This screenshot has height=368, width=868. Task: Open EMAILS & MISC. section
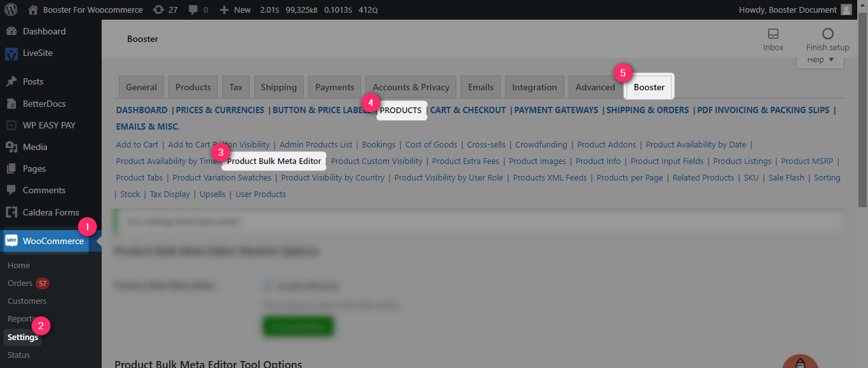(148, 126)
